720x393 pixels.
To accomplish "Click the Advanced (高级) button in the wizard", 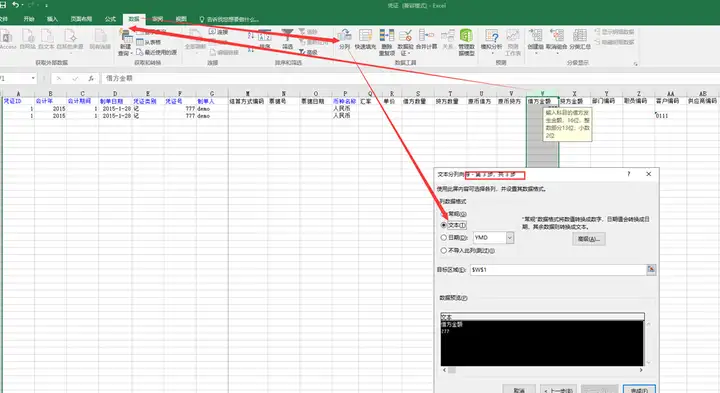I will pyautogui.click(x=589, y=239).
